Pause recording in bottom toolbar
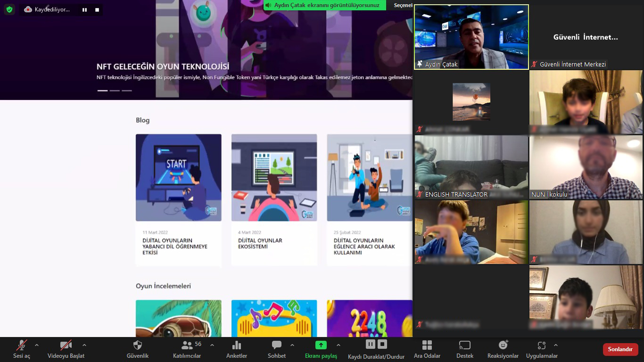644x362 pixels. [371, 344]
